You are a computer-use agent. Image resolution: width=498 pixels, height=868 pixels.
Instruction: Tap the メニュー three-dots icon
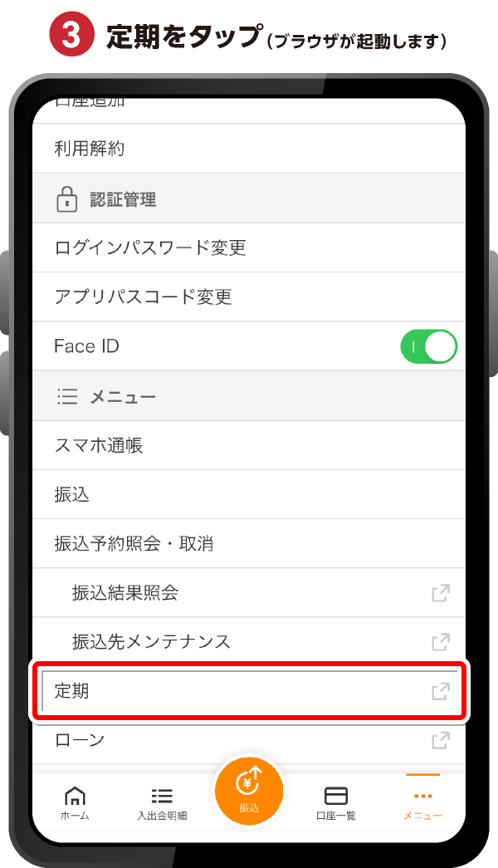point(422,796)
